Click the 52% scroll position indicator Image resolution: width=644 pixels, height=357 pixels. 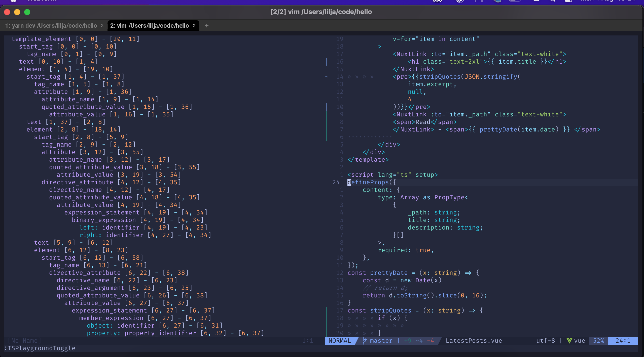(599, 341)
